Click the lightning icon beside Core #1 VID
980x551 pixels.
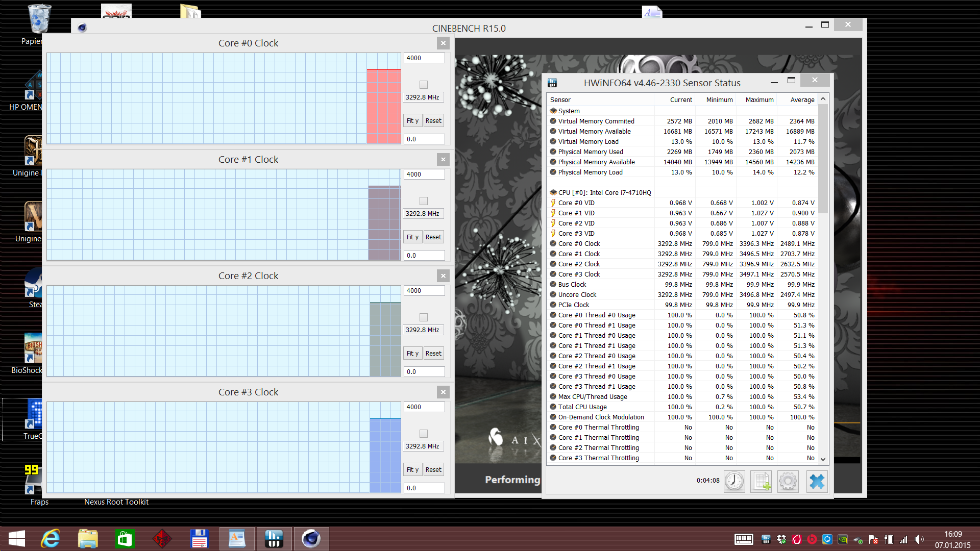pos(553,213)
